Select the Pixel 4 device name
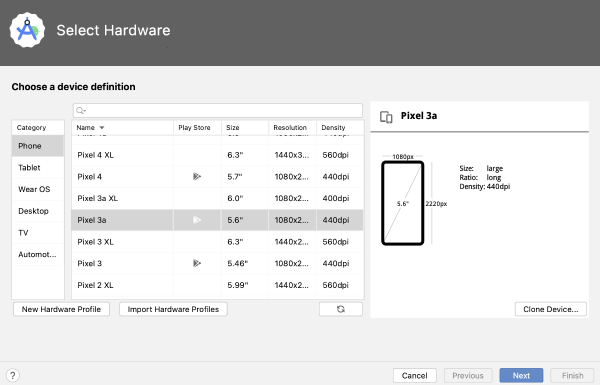 (x=90, y=177)
